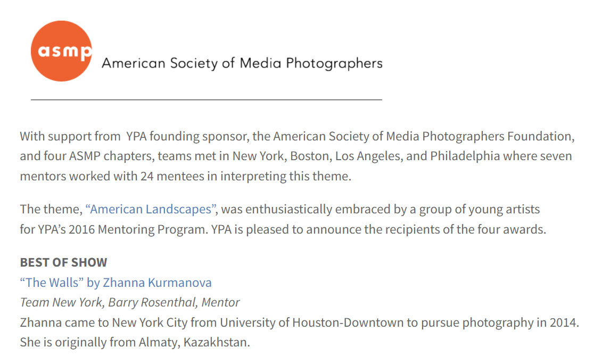The image size is (602, 364).
Task: Click the italic "Barry Rosenthal" mentor name
Action: [x=152, y=302]
